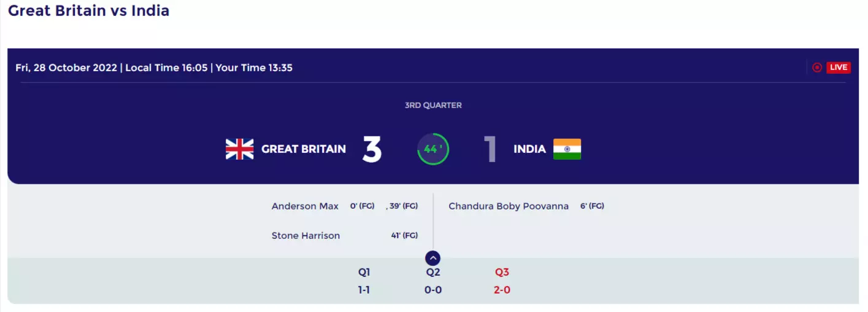Screen dimensions: 868x312
Task: Collapse the goal scorers panel with chevron
Action: [433, 259]
